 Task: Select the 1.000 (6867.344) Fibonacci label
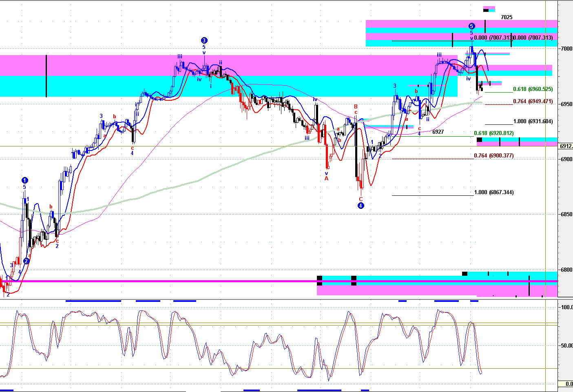click(493, 192)
